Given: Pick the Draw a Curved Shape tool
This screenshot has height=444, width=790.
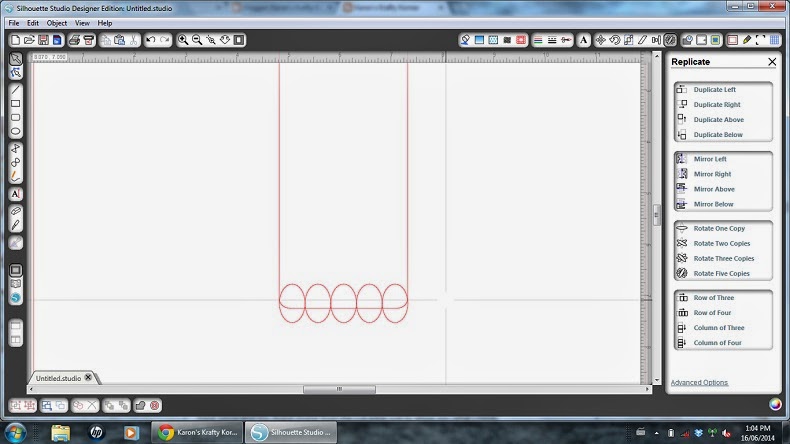Looking at the screenshot, I should pyautogui.click(x=16, y=162).
